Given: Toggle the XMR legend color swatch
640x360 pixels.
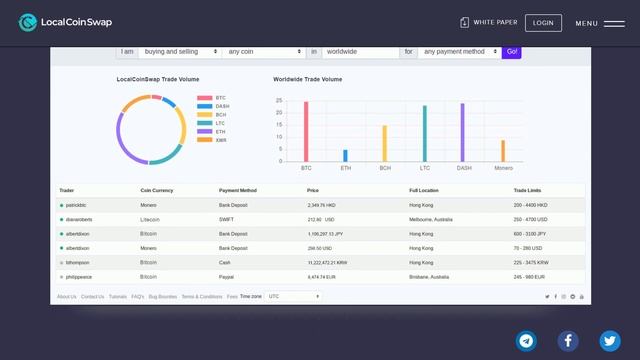Looking at the screenshot, I should click(x=204, y=140).
